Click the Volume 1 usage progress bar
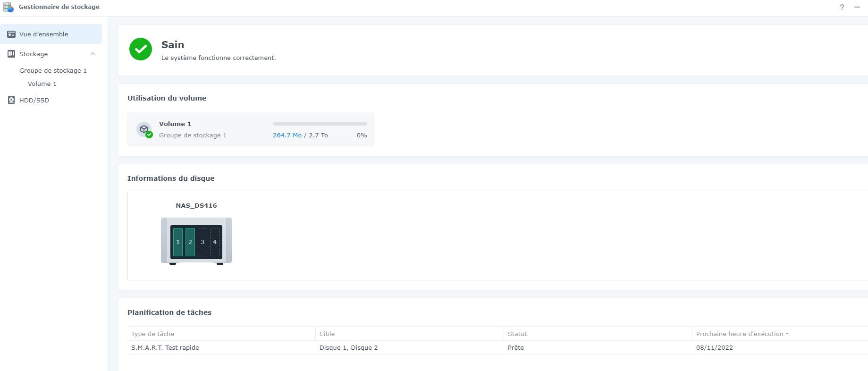This screenshot has width=868, height=371. tap(320, 124)
